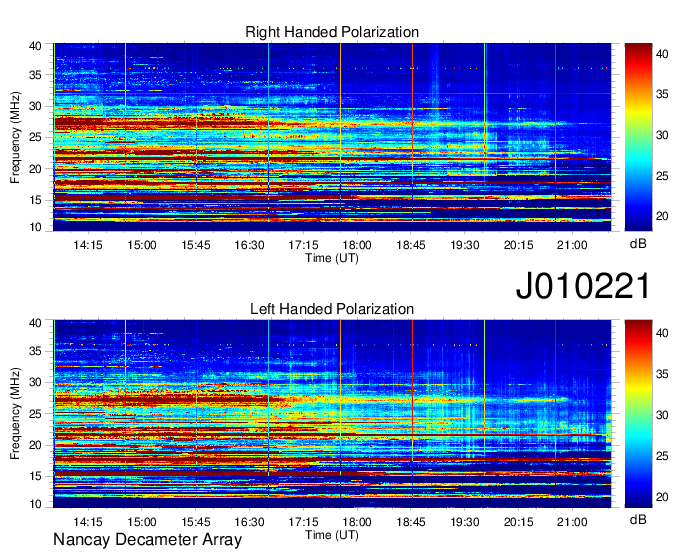The image size is (680, 552).
Task: Click 18:00 tick on Left Handed time axis
Action: tap(357, 522)
